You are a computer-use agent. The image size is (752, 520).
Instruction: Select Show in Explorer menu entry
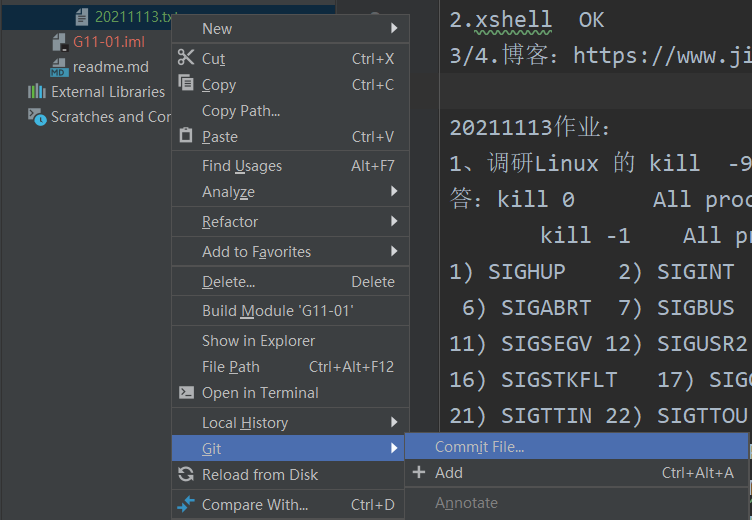290,341
